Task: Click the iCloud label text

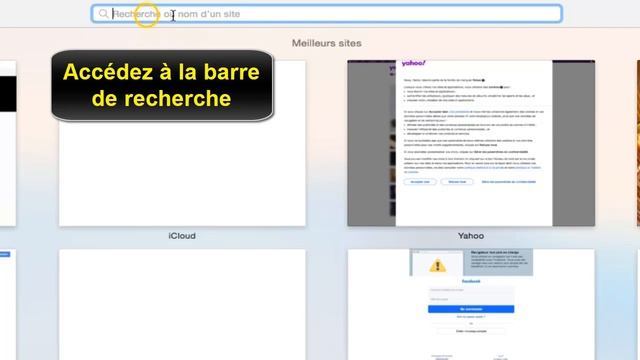Action: click(x=182, y=236)
